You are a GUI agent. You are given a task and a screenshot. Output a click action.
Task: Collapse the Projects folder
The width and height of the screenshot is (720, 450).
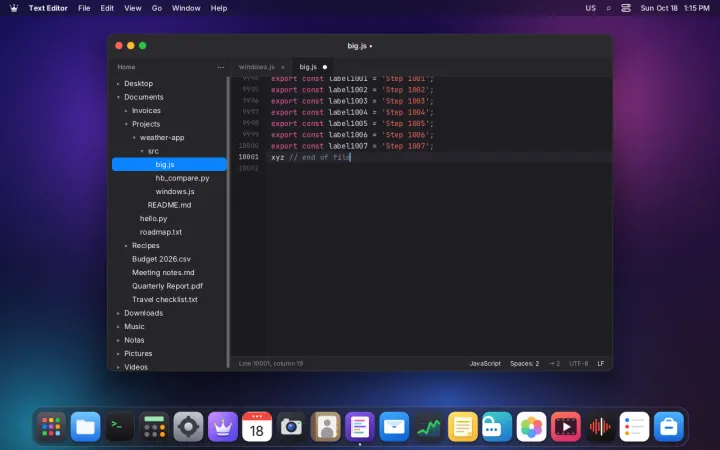coord(126,124)
